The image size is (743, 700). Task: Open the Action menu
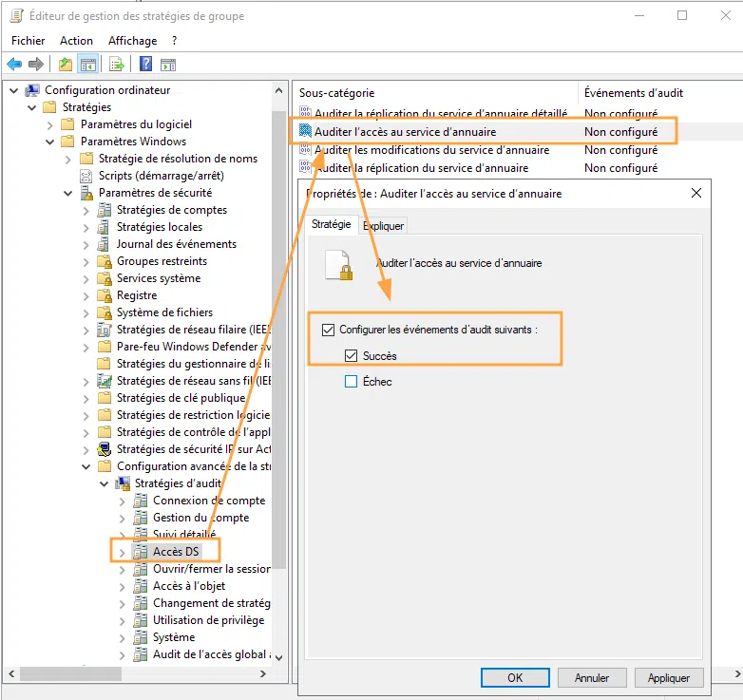click(x=76, y=41)
